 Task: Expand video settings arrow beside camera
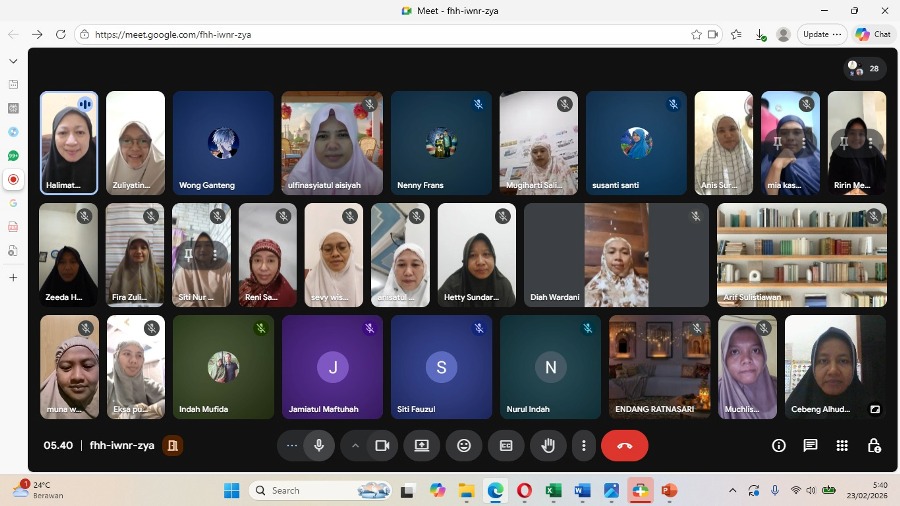pyautogui.click(x=354, y=446)
